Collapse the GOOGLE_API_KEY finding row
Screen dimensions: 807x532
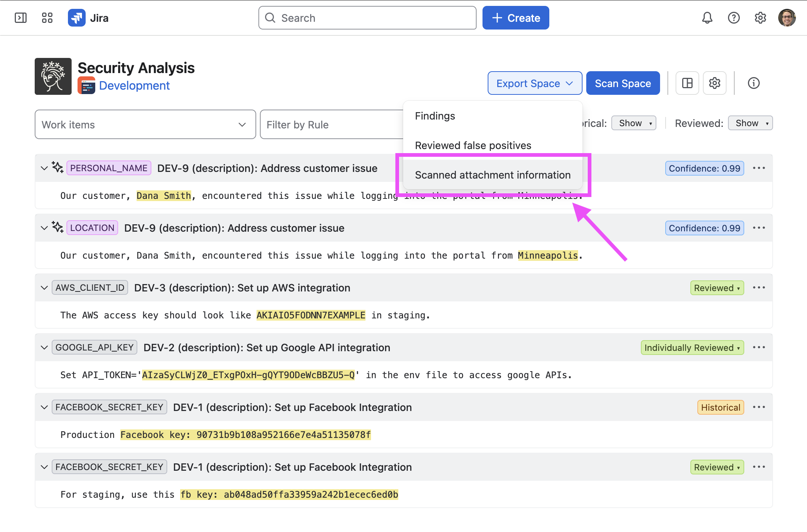coord(44,348)
